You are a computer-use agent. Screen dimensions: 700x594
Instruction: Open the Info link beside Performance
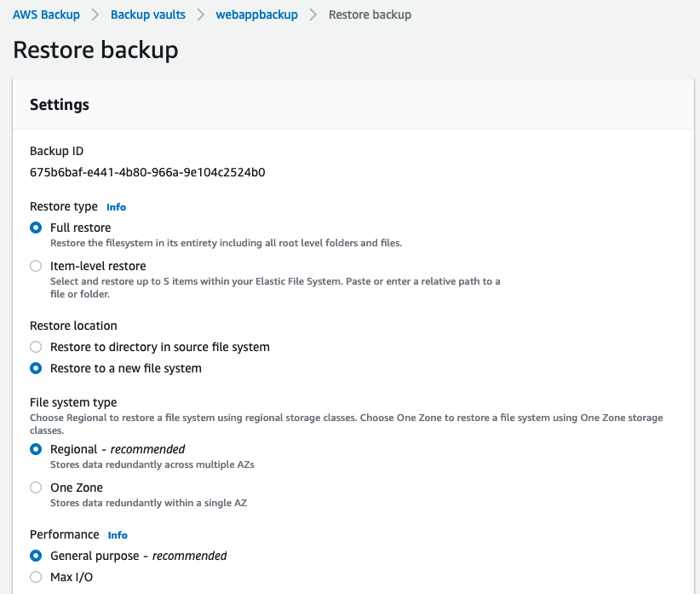118,535
